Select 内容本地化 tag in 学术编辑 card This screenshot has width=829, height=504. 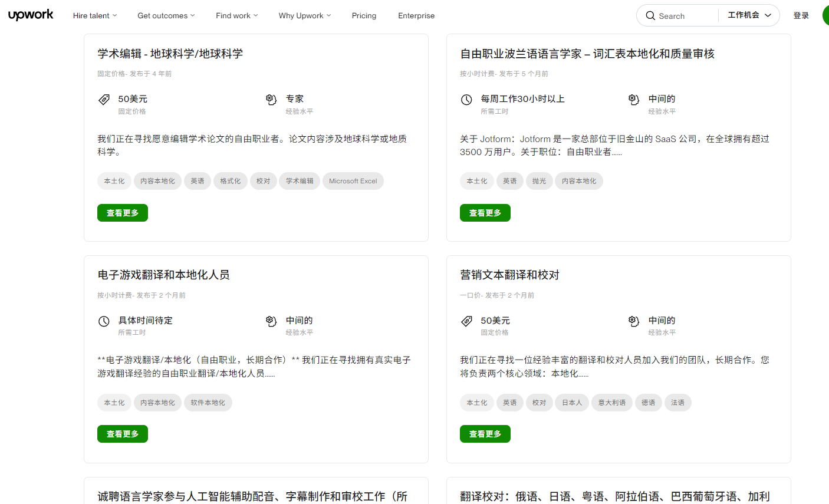point(157,181)
